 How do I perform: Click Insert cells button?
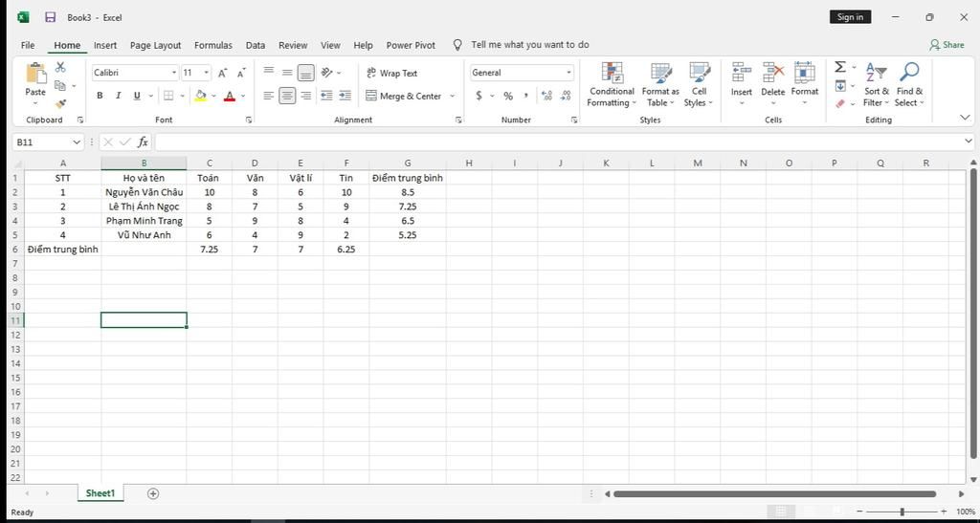(742, 83)
